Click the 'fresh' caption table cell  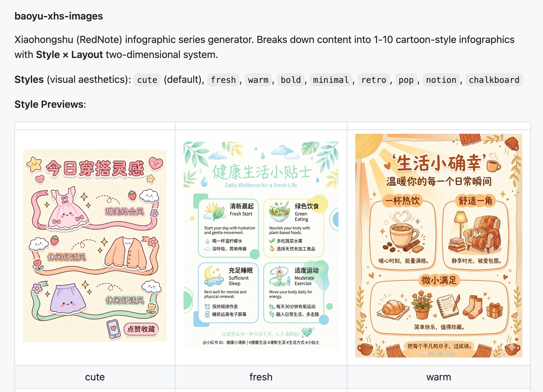[x=261, y=377]
